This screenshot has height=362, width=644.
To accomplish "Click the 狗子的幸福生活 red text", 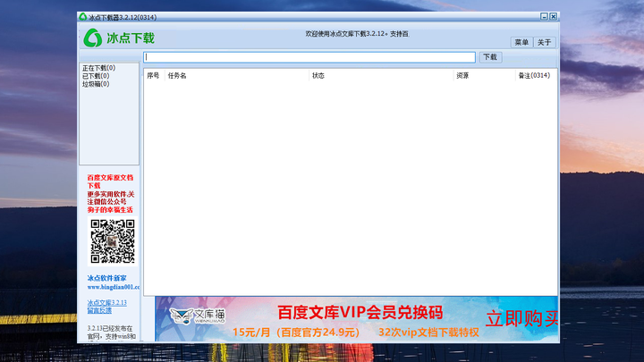I will tap(110, 210).
